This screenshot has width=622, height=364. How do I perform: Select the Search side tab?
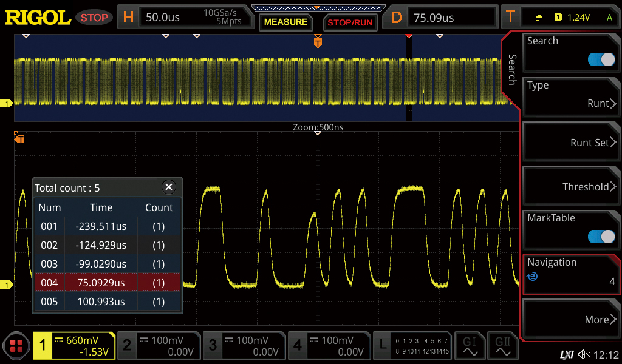tap(512, 70)
